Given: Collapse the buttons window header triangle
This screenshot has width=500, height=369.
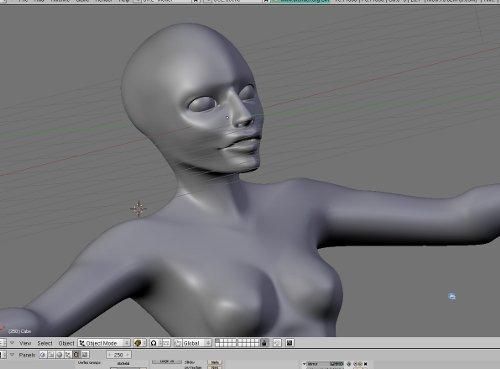Looking at the screenshot, I should click(x=12, y=355).
